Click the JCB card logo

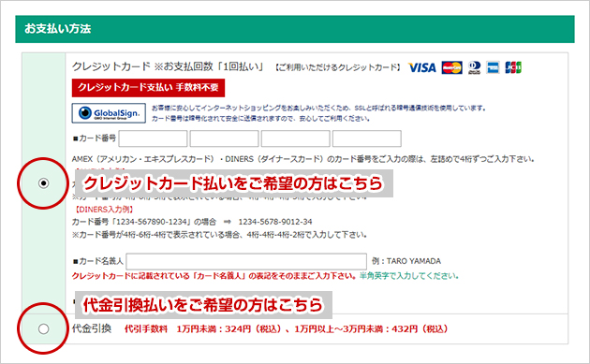[x=513, y=67]
